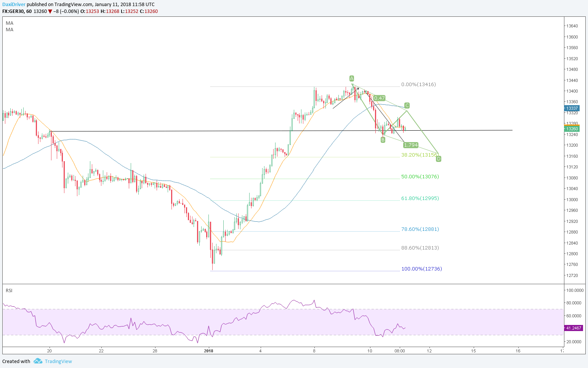This screenshot has height=368, width=588.
Task: Click the 80.0000 RSI axis label
Action: [x=574, y=303]
